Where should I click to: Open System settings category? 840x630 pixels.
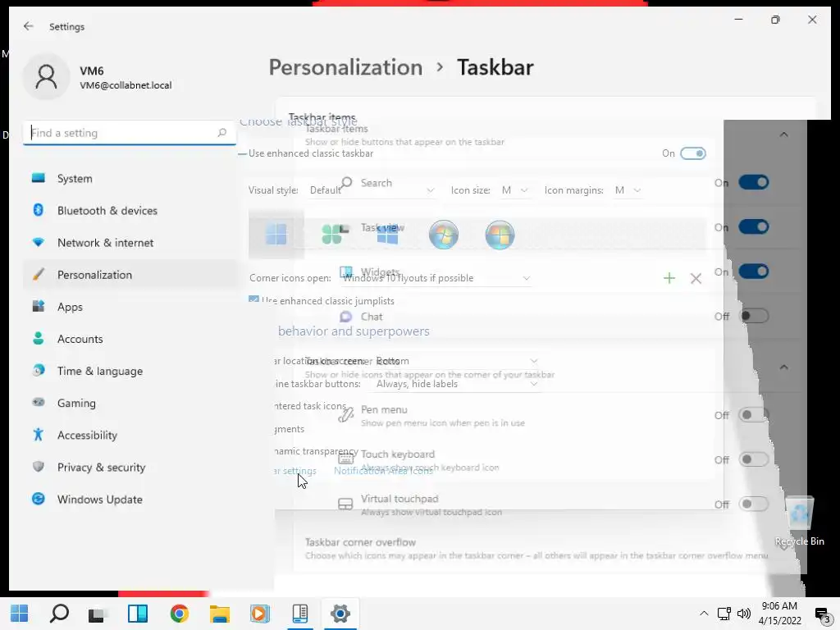pyautogui.click(x=130, y=178)
